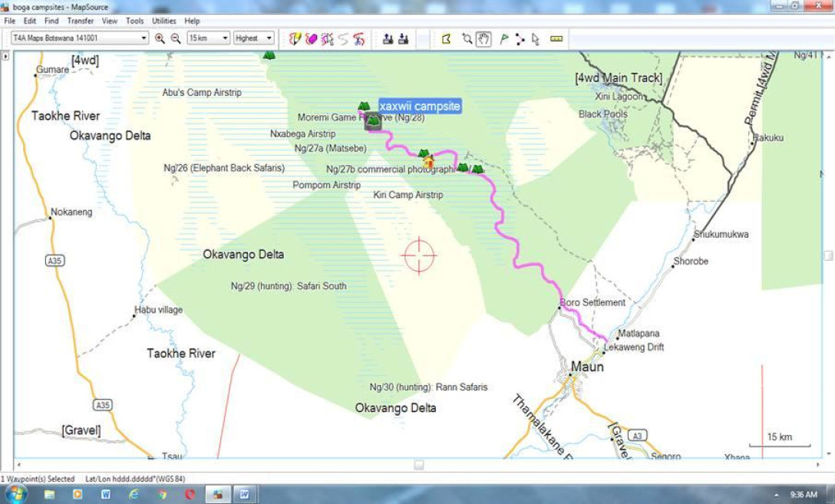Screen dimensions: 835x504
Task: Click the xaxwii campsite waypoint label
Action: [420, 106]
